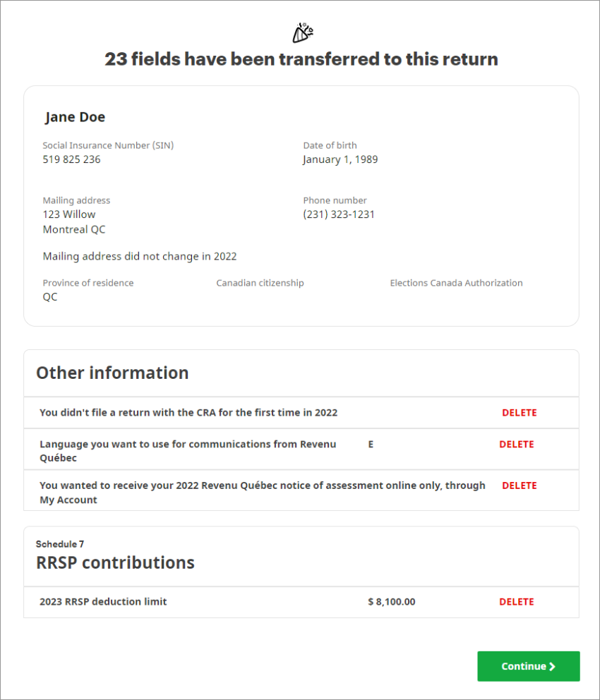Click the RRSP contributions section heading
The image size is (600, 700).
[x=115, y=562]
